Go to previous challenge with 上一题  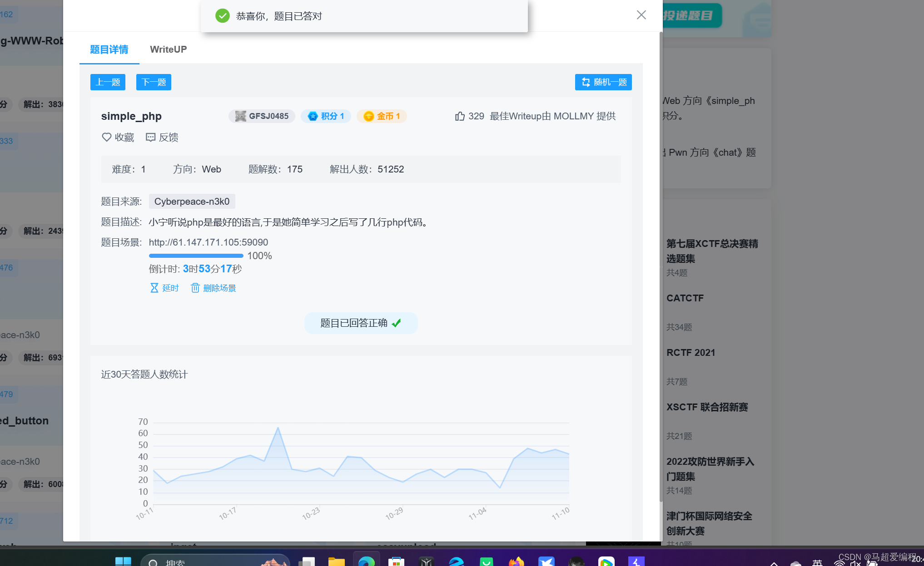(108, 82)
